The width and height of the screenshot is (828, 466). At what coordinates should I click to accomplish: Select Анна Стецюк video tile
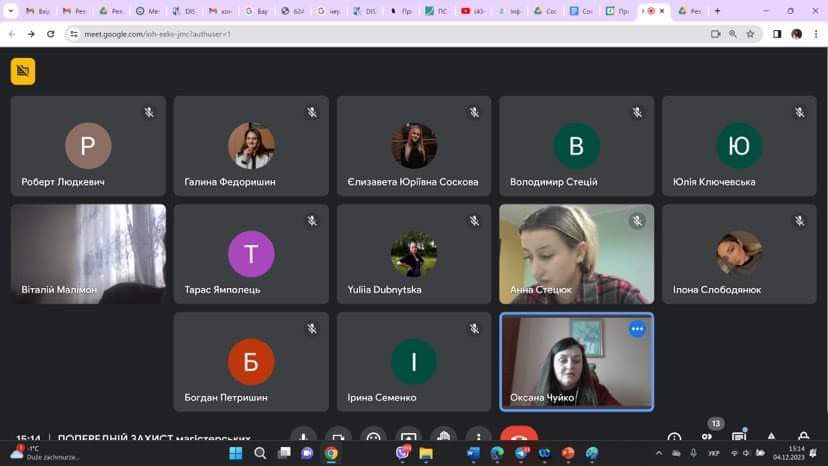pyautogui.click(x=576, y=254)
